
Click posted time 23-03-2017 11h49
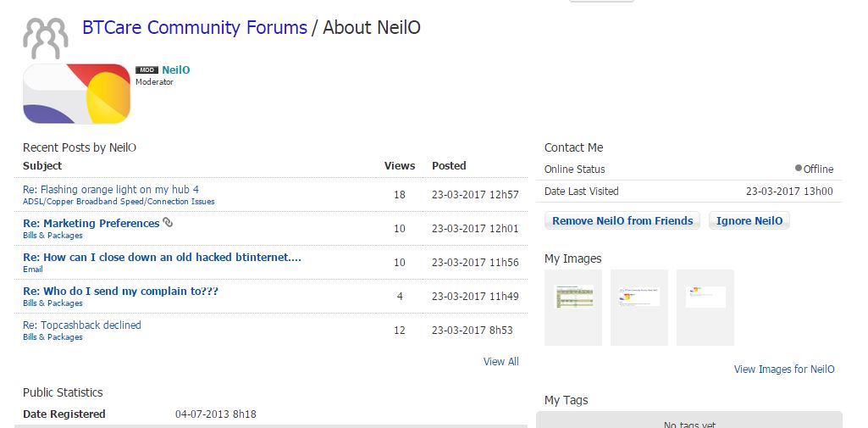coord(475,297)
